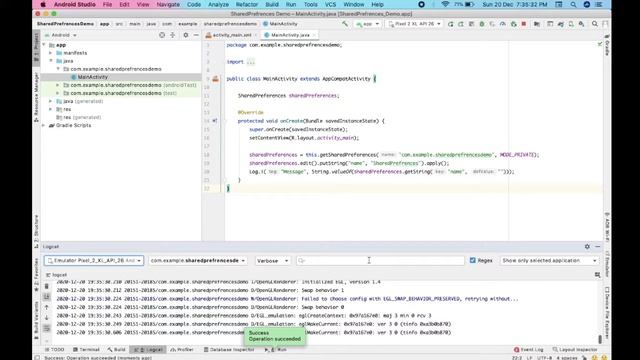Viewport: 640px width, 360px height.
Task: Click the Apply Changes icon after device selector
Action: [x=451, y=24]
